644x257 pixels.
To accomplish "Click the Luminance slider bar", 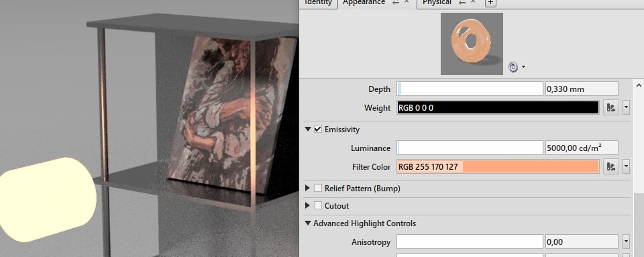I will click(470, 148).
